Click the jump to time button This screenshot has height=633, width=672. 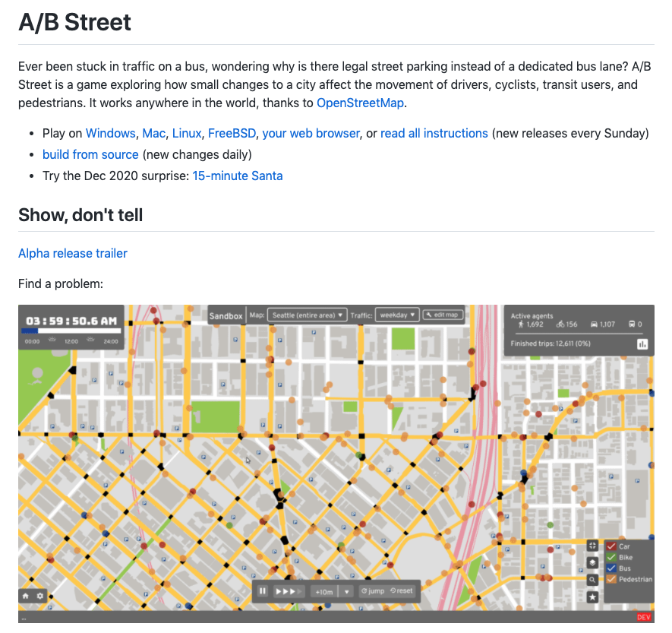pyautogui.click(x=372, y=591)
